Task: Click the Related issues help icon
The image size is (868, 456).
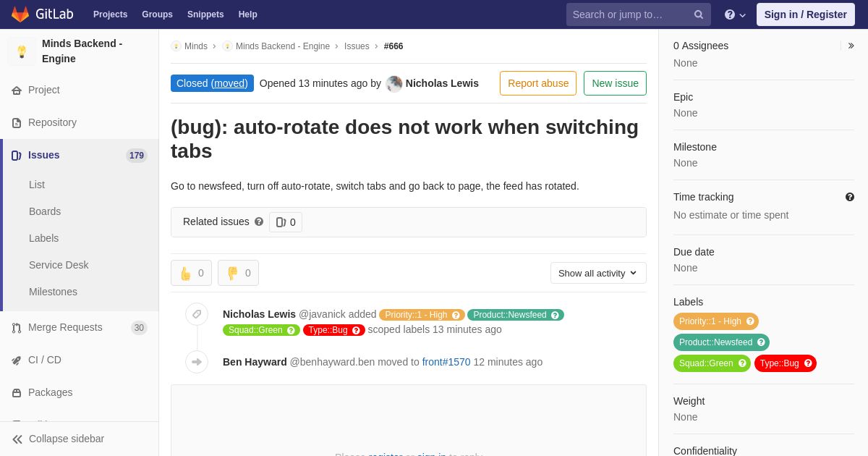Action: (x=259, y=221)
